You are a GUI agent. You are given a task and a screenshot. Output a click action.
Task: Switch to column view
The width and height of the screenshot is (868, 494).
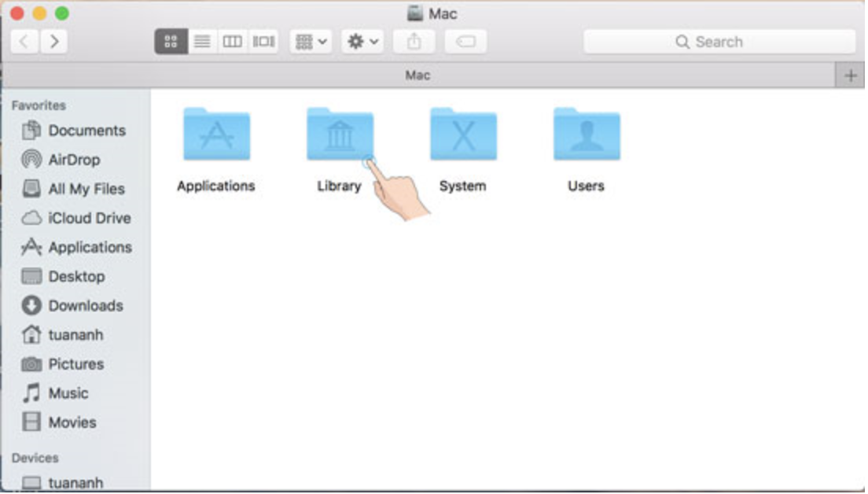pyautogui.click(x=233, y=42)
